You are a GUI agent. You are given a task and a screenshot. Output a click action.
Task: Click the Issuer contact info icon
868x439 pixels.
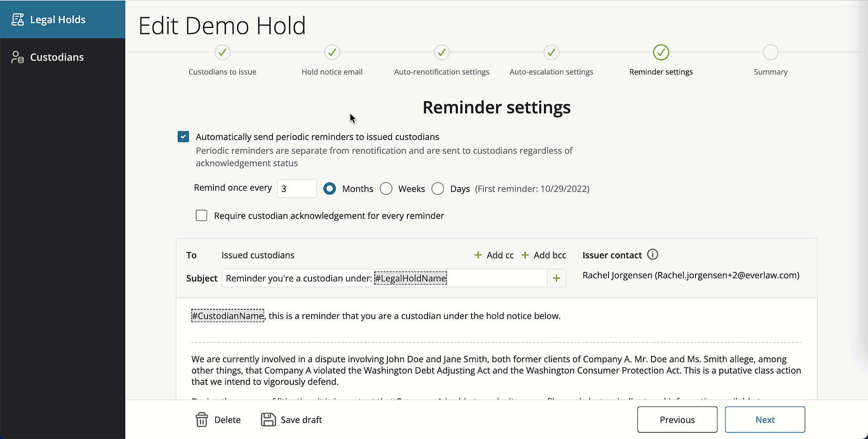pyautogui.click(x=652, y=254)
